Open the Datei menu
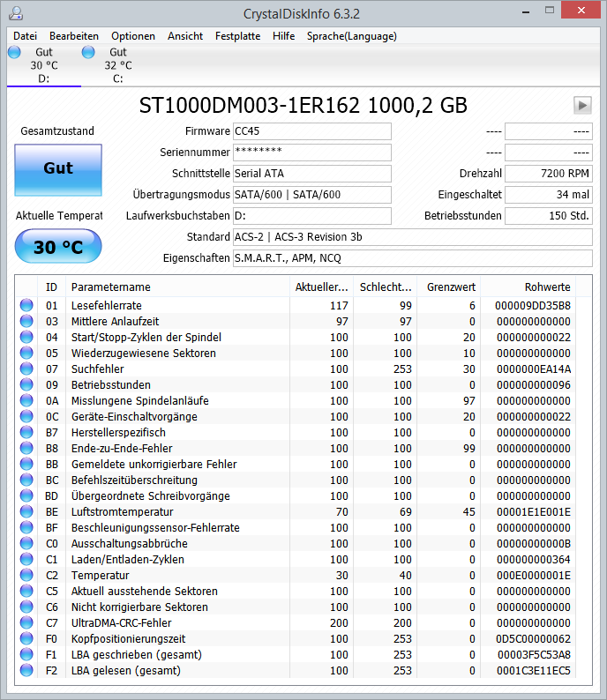This screenshot has width=607, height=700. (x=25, y=36)
